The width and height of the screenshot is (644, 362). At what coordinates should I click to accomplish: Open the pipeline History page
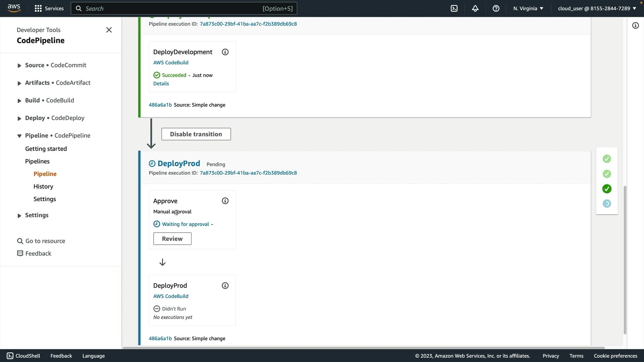click(x=43, y=186)
